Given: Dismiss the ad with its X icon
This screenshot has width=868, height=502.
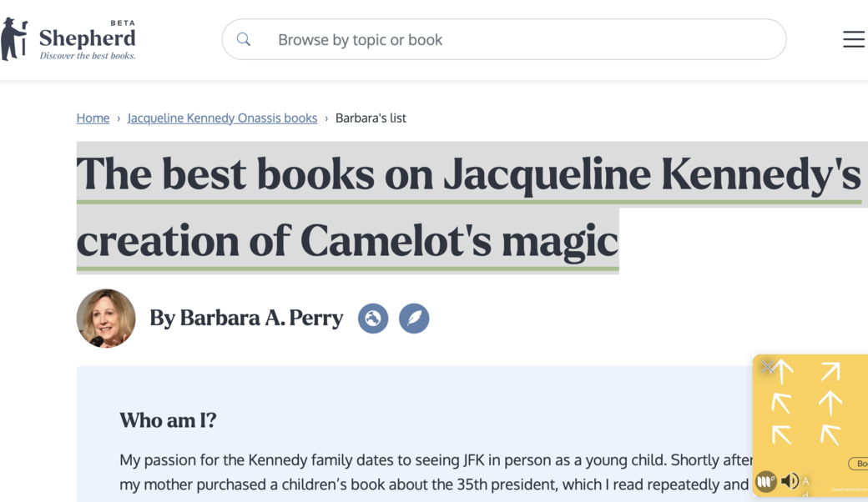Looking at the screenshot, I should [767, 366].
